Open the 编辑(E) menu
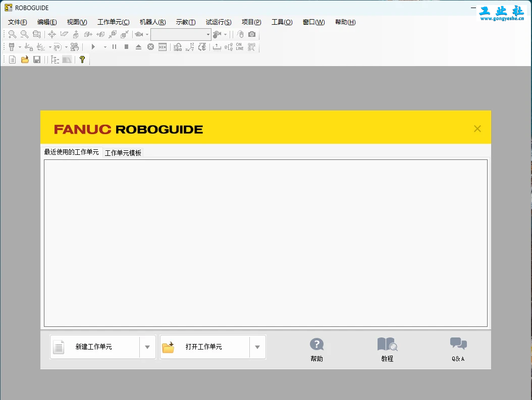The width and height of the screenshot is (532, 400). coord(47,22)
